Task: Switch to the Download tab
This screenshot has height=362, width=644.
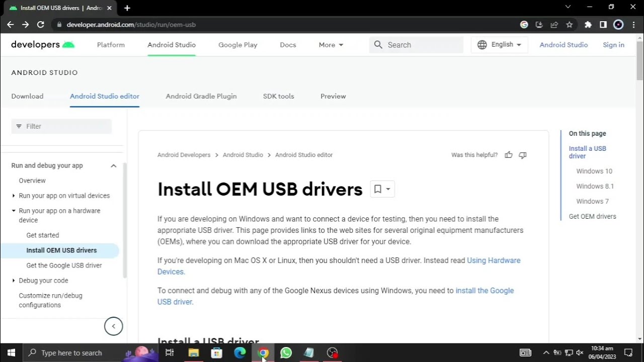Action: pyautogui.click(x=27, y=96)
